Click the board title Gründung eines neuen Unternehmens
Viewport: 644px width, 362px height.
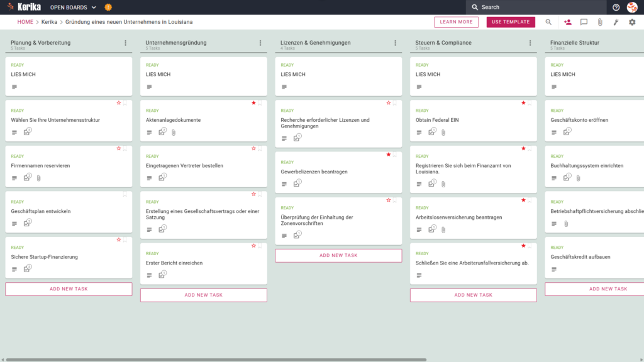[129, 22]
